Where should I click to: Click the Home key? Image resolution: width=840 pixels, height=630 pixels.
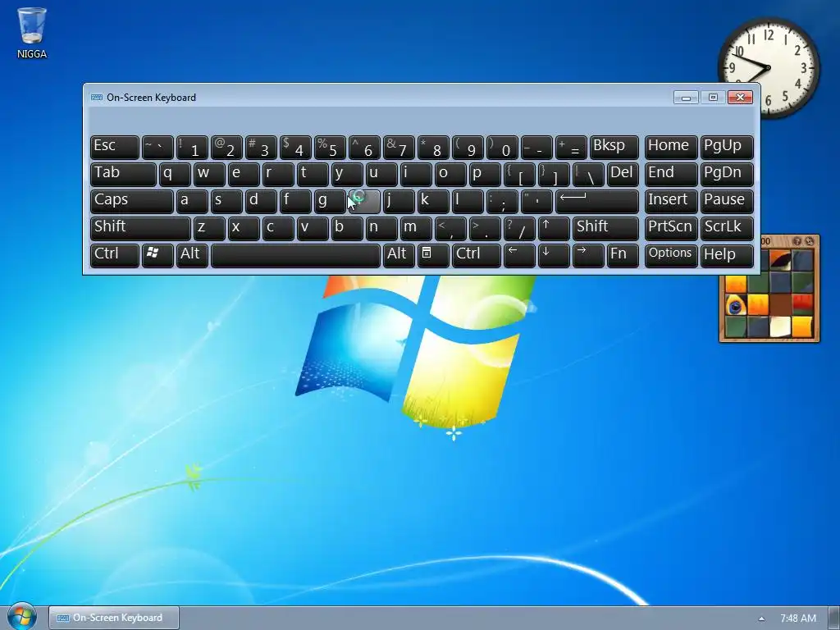(671, 148)
